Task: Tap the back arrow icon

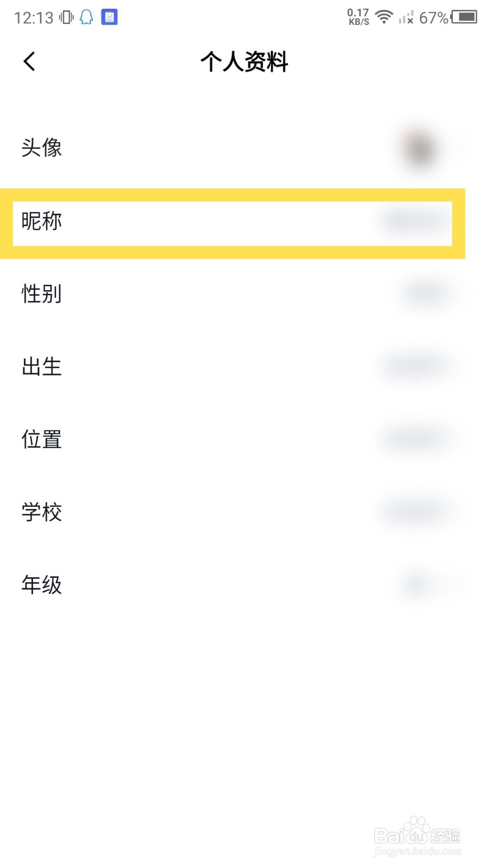Action: pyautogui.click(x=29, y=61)
